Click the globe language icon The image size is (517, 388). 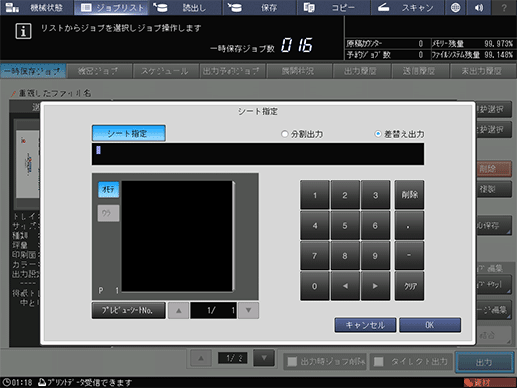tap(455, 7)
